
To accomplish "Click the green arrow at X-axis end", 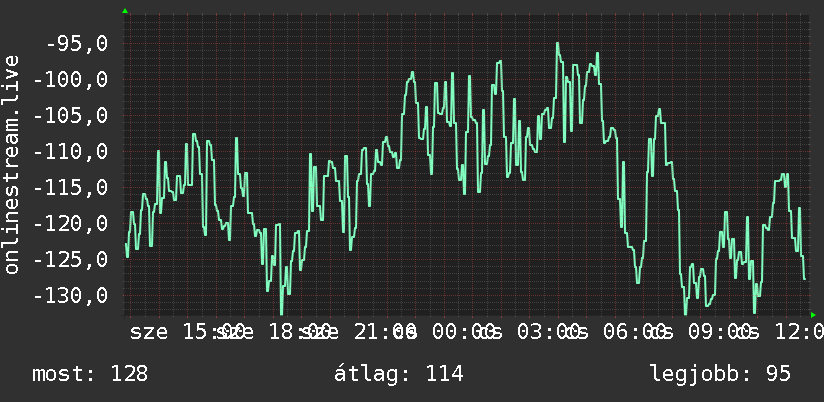I will [813, 315].
